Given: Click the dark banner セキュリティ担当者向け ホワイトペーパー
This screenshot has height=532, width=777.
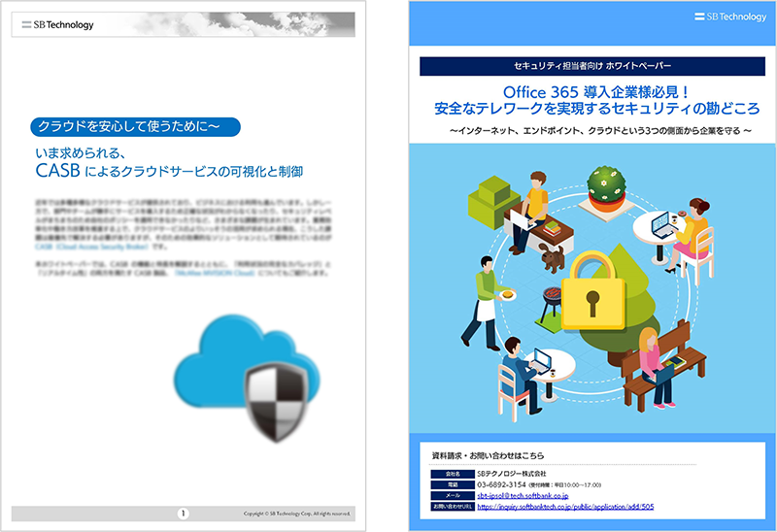Looking at the screenshot, I should (x=592, y=66).
